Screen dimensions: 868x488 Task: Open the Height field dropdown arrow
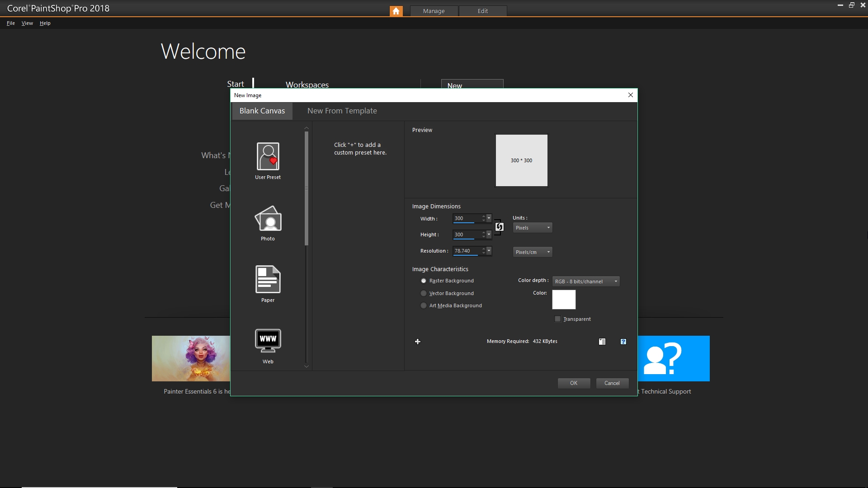pos(489,235)
